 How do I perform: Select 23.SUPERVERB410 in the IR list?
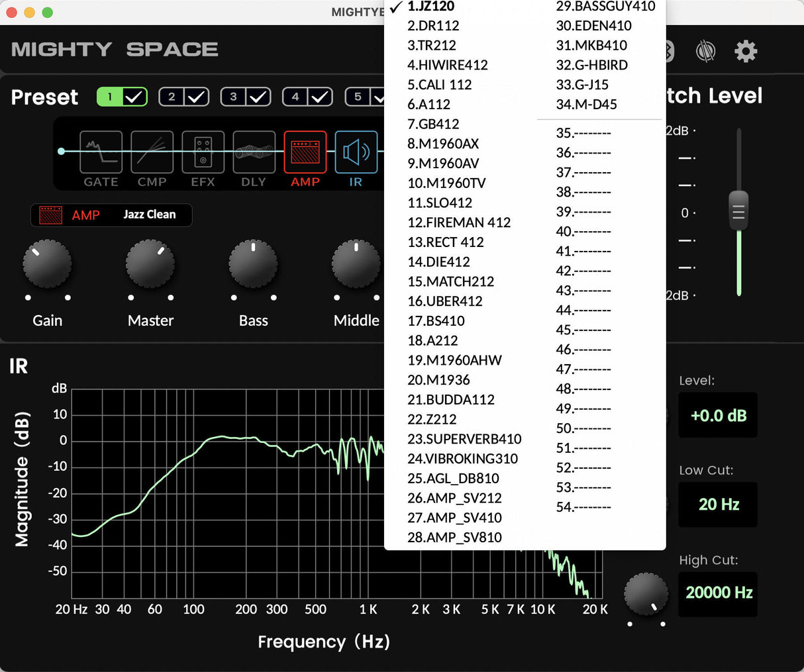(x=464, y=439)
